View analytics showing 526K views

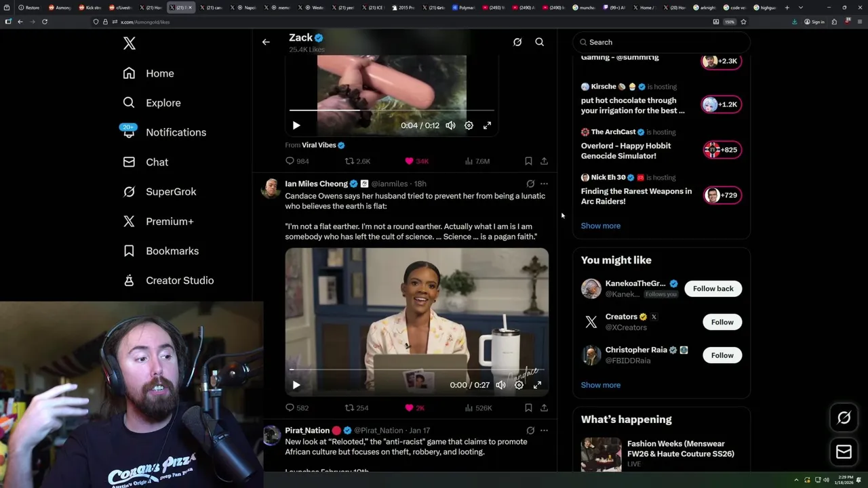pos(478,408)
